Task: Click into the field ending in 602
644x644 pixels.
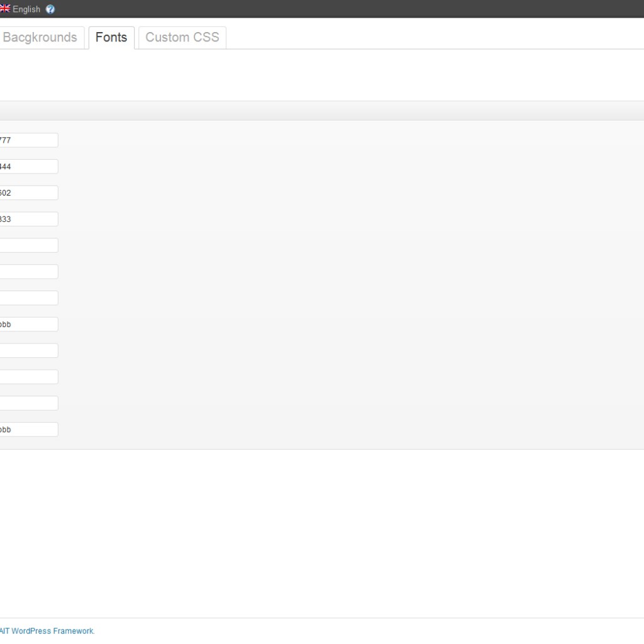Action: [x=28, y=193]
